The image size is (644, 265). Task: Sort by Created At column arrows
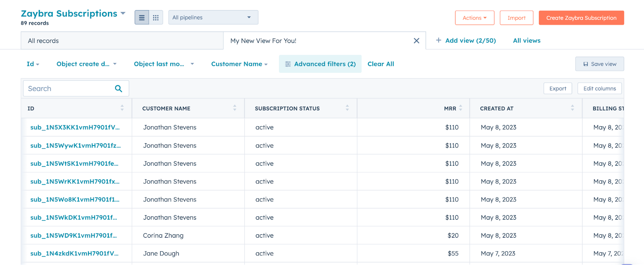572,108
